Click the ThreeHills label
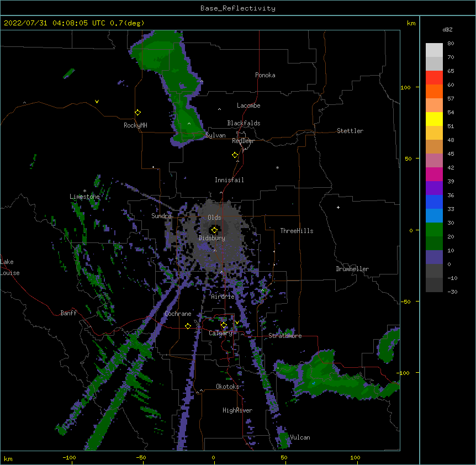Image resolution: width=476 pixels, height=465 pixels. (297, 231)
